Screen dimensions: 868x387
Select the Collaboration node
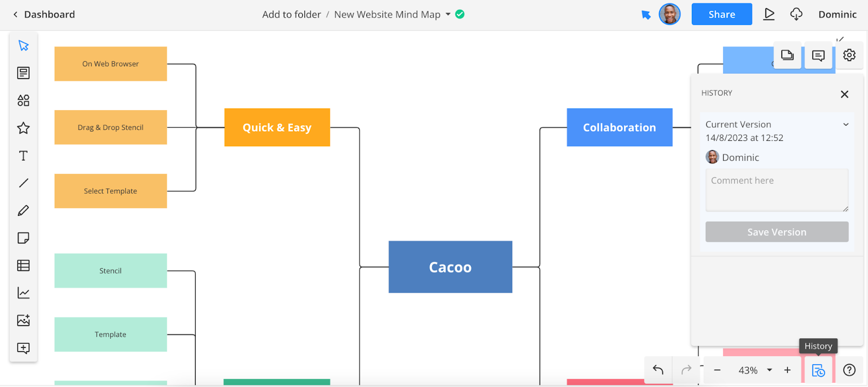pyautogui.click(x=620, y=127)
